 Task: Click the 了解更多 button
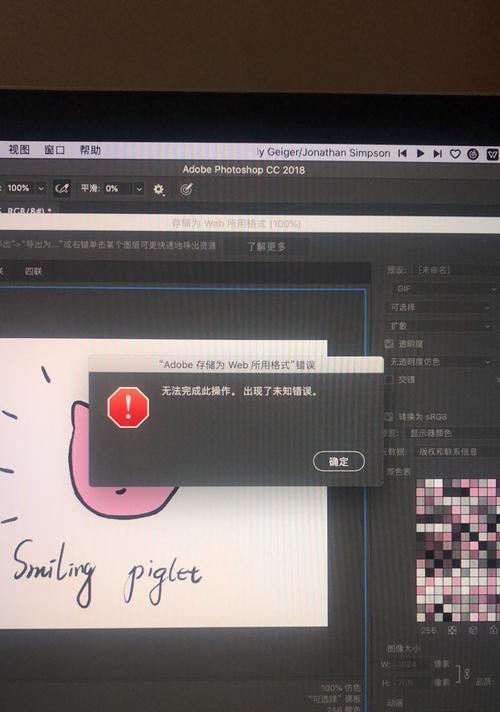coord(266,247)
